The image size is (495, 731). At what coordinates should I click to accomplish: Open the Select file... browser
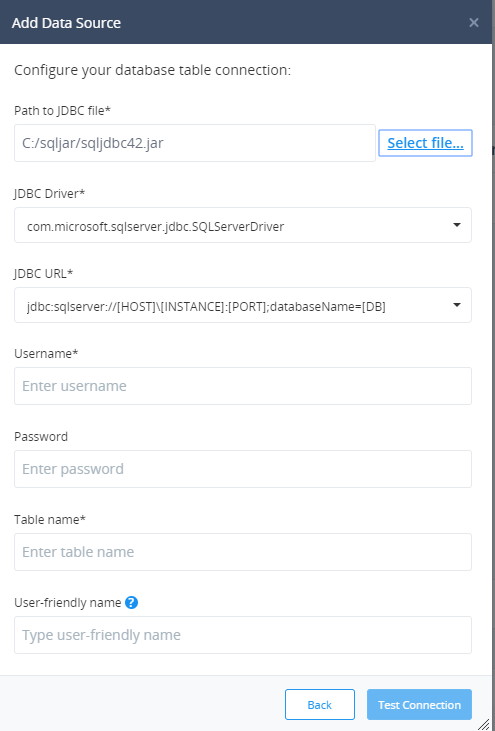tap(425, 143)
